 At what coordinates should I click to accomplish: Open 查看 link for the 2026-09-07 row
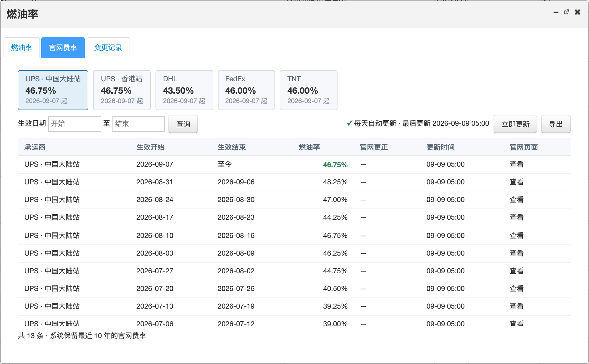517,164
